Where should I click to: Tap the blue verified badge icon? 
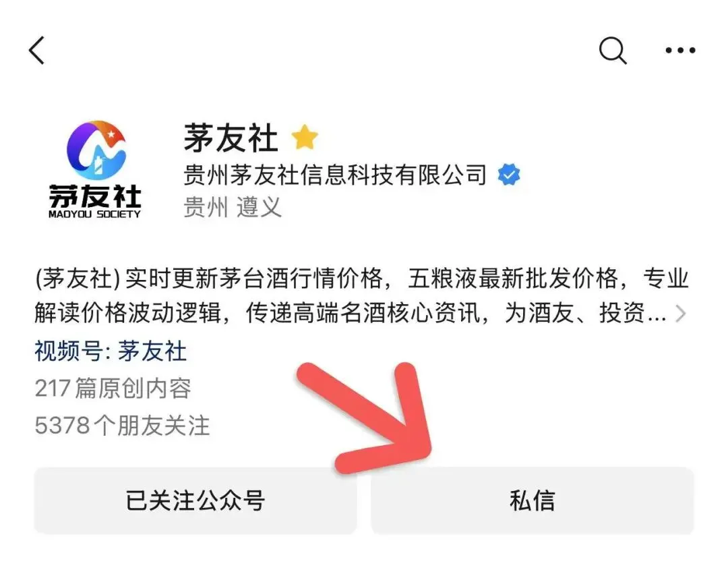pos(509,175)
